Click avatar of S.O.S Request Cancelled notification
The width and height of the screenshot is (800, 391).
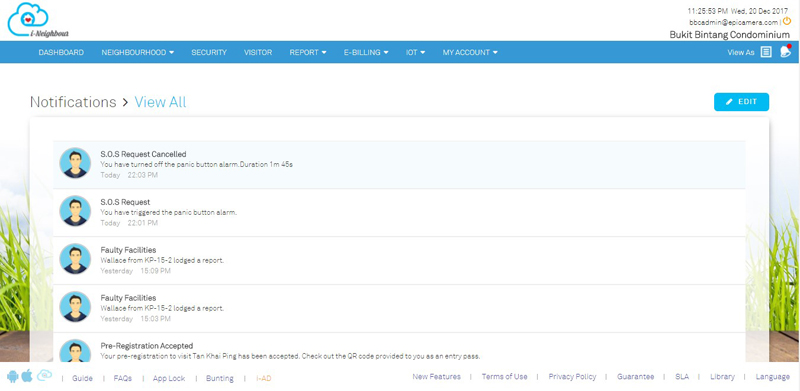click(x=75, y=163)
